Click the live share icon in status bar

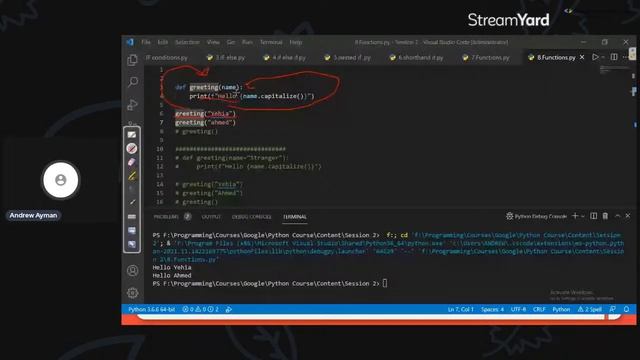229,309
